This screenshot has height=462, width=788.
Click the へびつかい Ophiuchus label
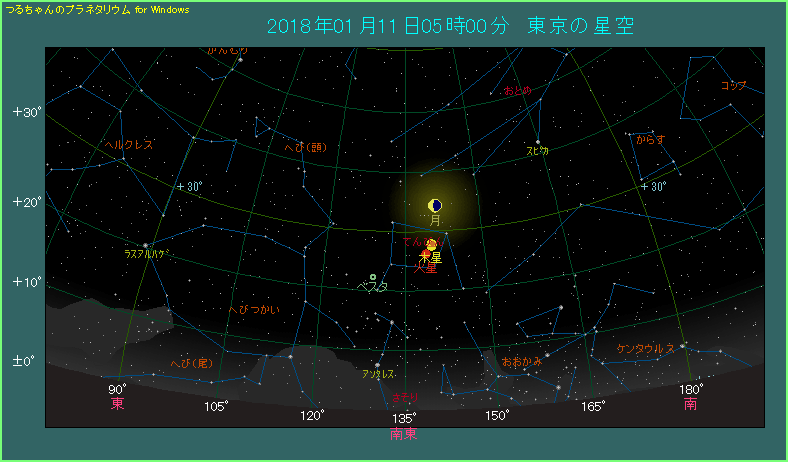click(254, 310)
